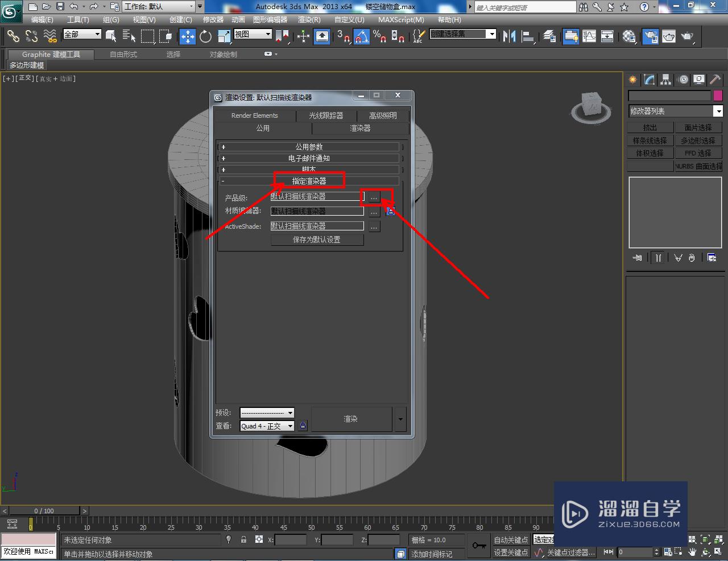Open the 创建选择集 named selection dropdown
Screen dimensions: 728x561
(463, 34)
